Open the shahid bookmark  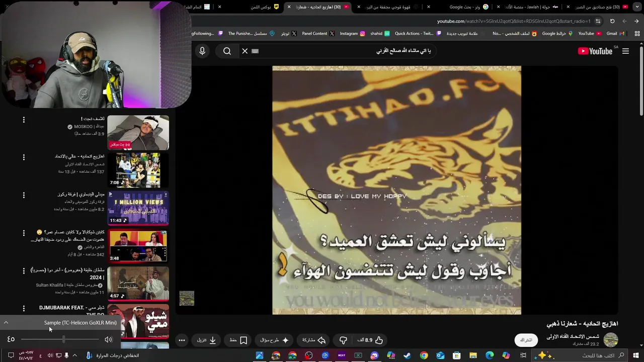click(380, 34)
